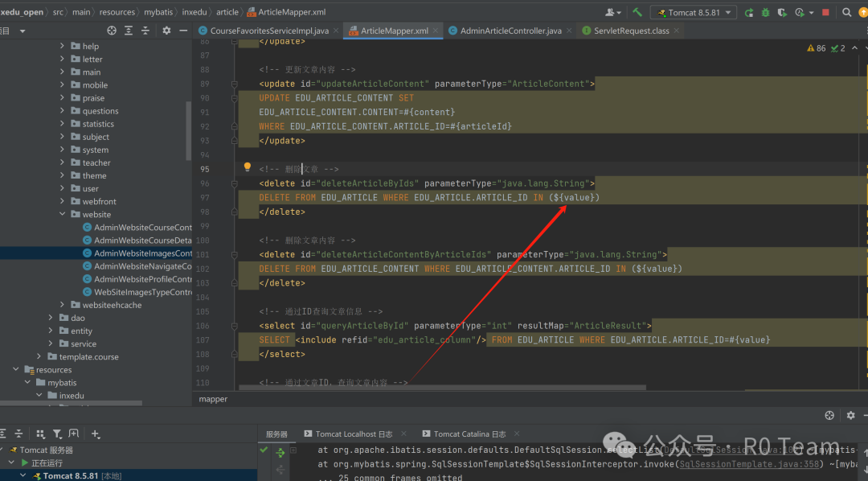
Task: Click the locate-in-project target icon
Action: pyautogui.click(x=112, y=31)
